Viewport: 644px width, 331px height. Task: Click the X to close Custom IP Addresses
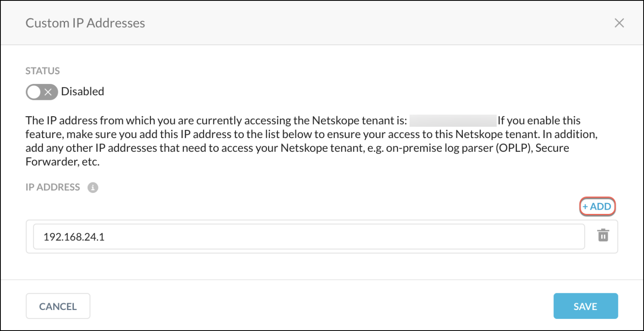pos(619,23)
